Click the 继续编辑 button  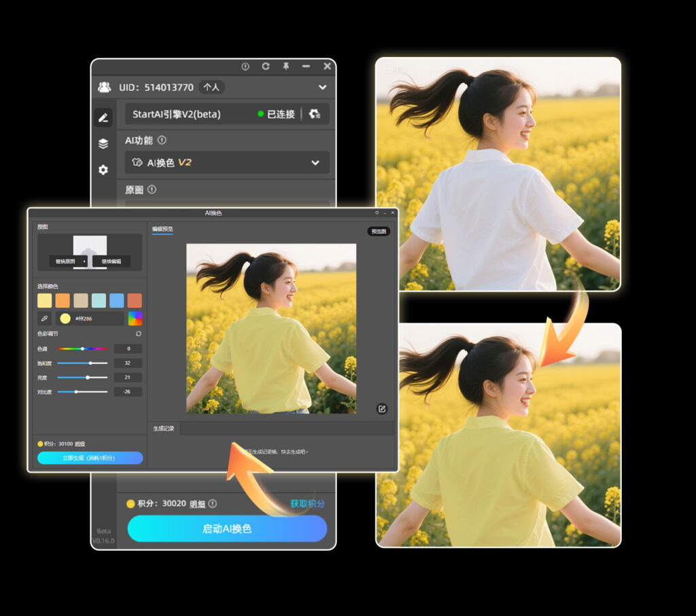click(111, 261)
